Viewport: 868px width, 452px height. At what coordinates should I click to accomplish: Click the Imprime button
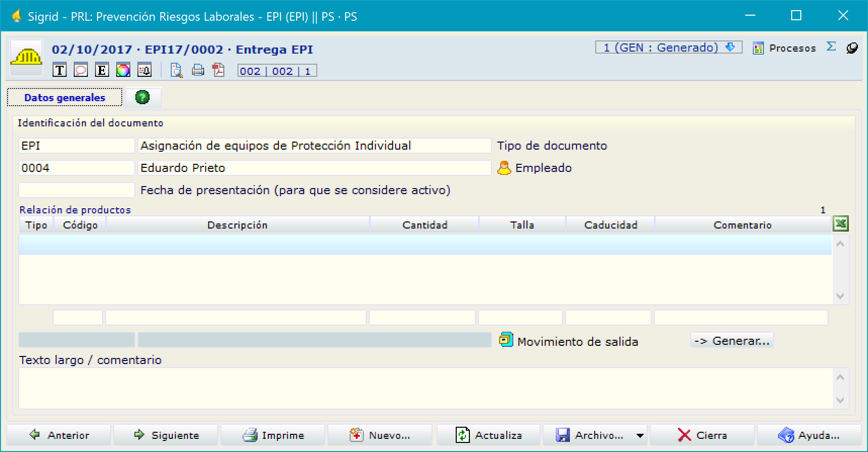coord(273,435)
